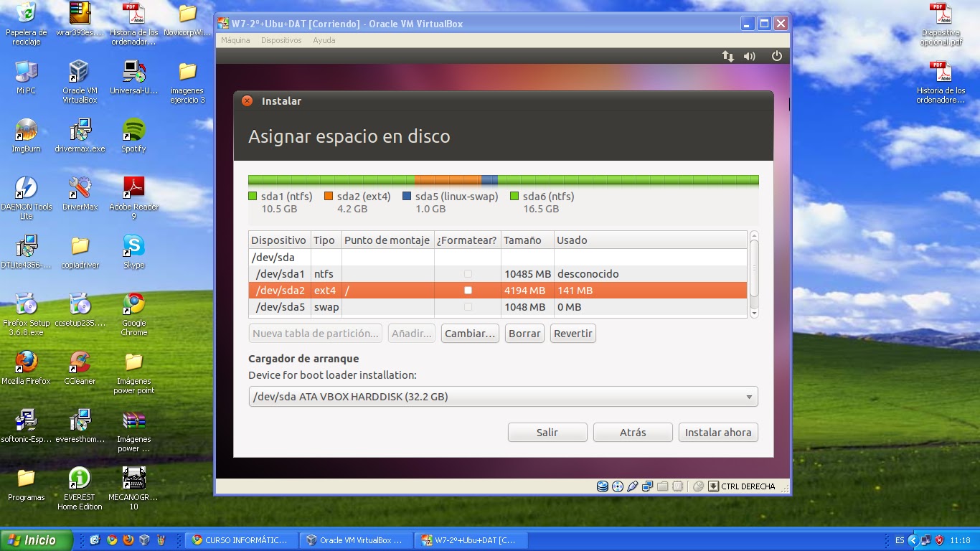Click the network adapters status icon
The height and width of the screenshot is (551, 980).
pyautogui.click(x=647, y=486)
